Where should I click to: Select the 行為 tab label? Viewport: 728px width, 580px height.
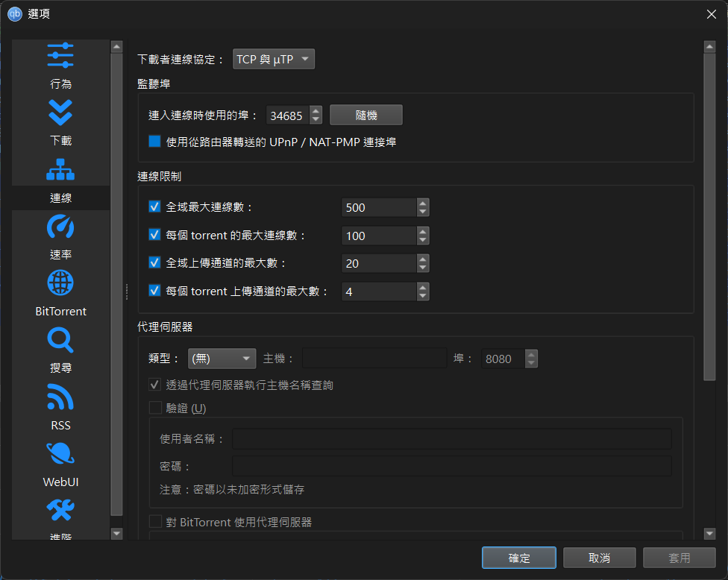[61, 84]
